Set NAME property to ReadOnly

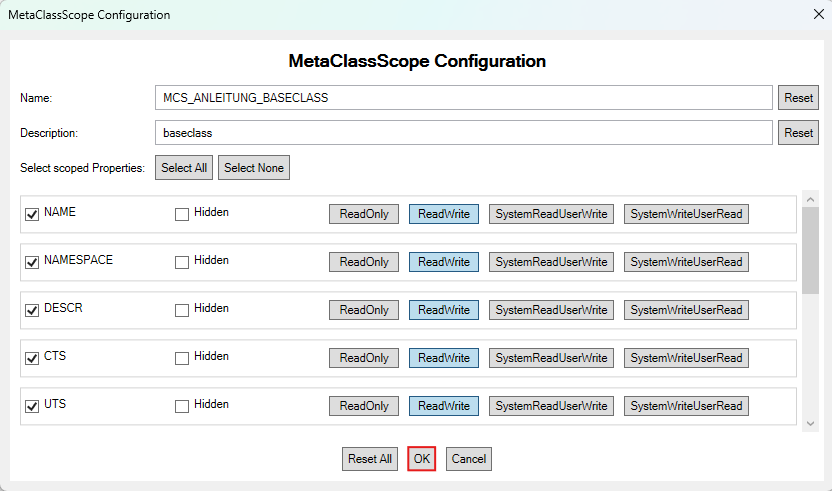(x=364, y=214)
